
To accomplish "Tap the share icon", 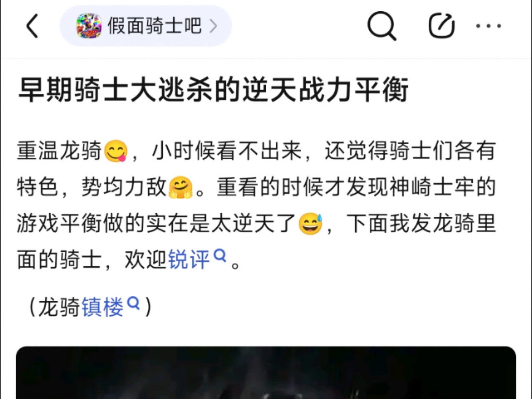I will pos(442,25).
